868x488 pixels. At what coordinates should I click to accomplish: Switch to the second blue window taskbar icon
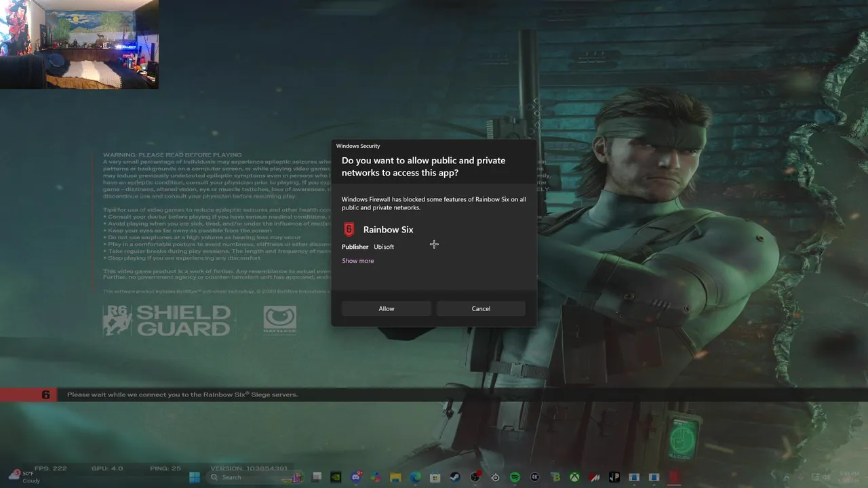point(654,477)
